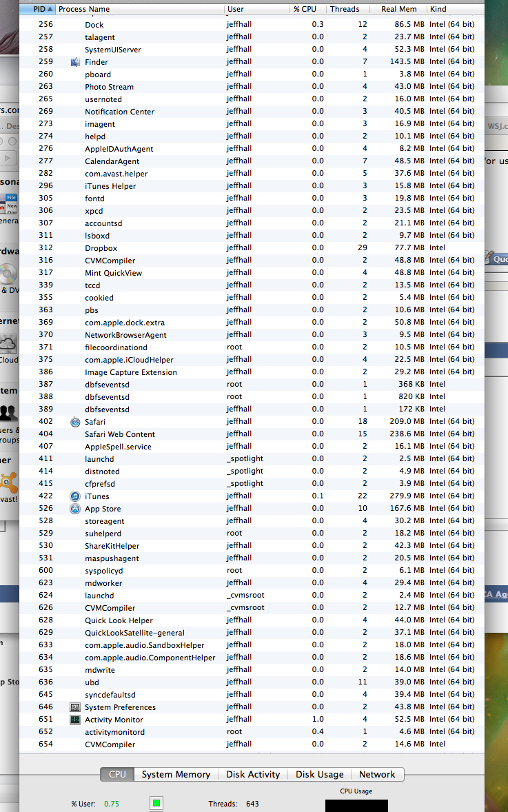Viewport: 508px width, 812px height.
Task: Select the maspushagent process row
Action: (x=252, y=558)
